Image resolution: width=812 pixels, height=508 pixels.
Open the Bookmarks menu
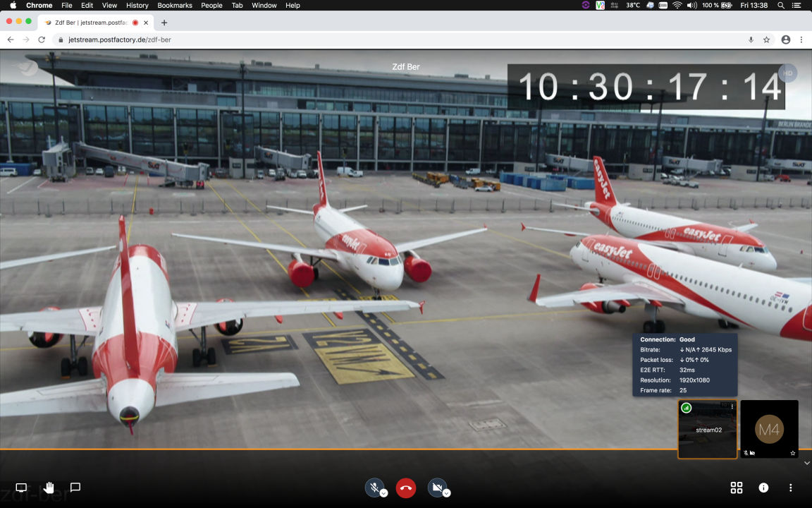[175, 5]
